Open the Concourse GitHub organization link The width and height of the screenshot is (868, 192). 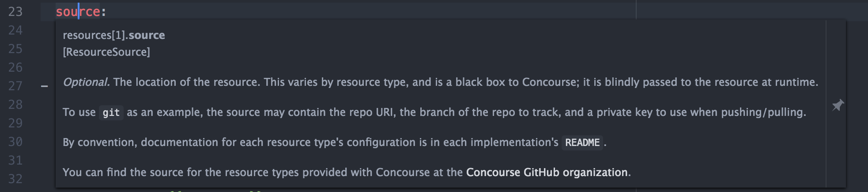pyautogui.click(x=547, y=172)
